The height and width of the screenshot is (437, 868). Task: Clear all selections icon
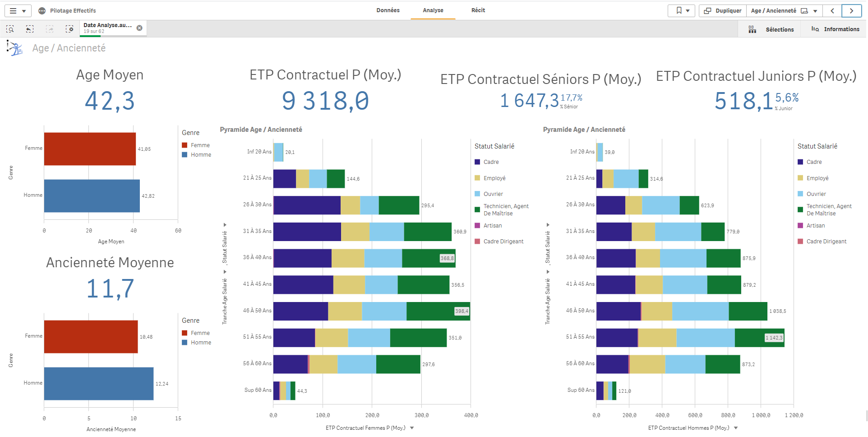pos(69,29)
